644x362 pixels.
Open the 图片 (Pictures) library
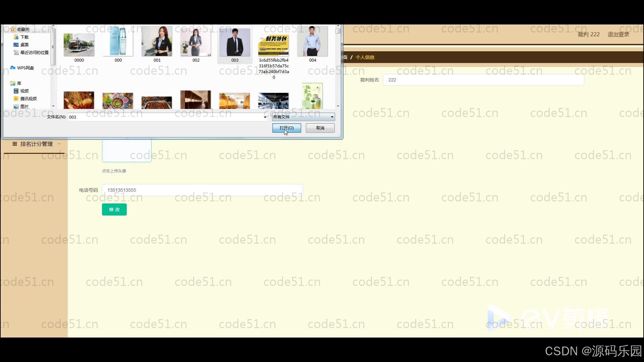point(24,106)
